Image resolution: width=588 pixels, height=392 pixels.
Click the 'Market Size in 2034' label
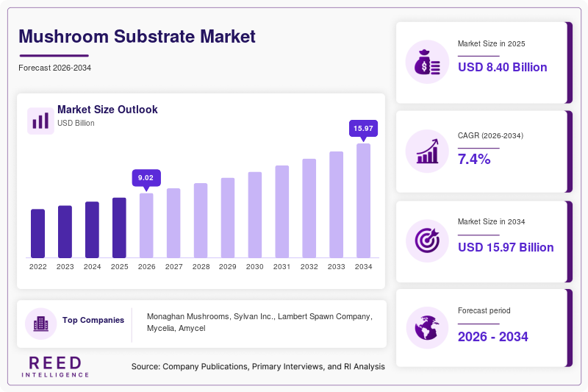(491, 221)
